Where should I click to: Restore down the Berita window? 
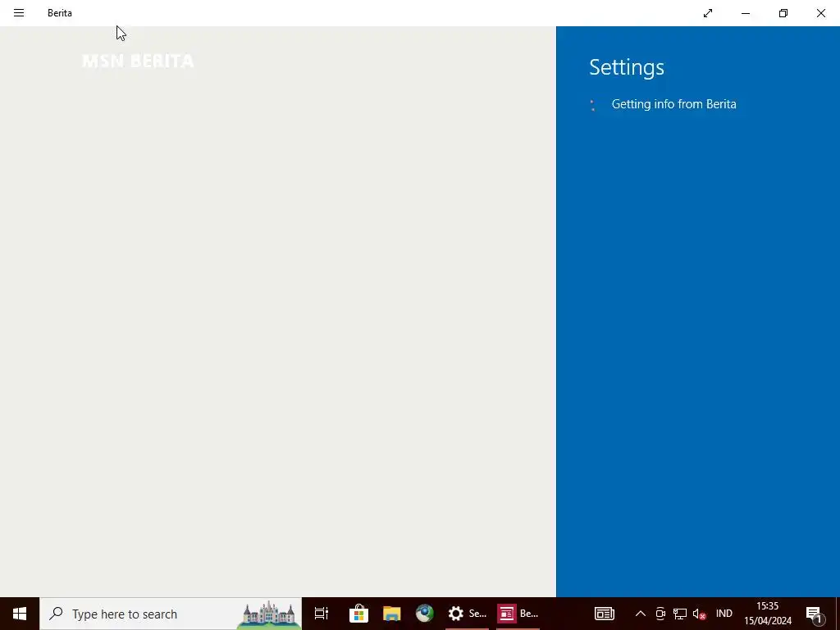click(783, 13)
